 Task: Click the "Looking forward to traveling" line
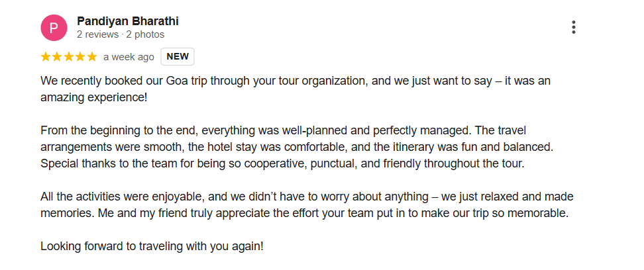tap(152, 246)
